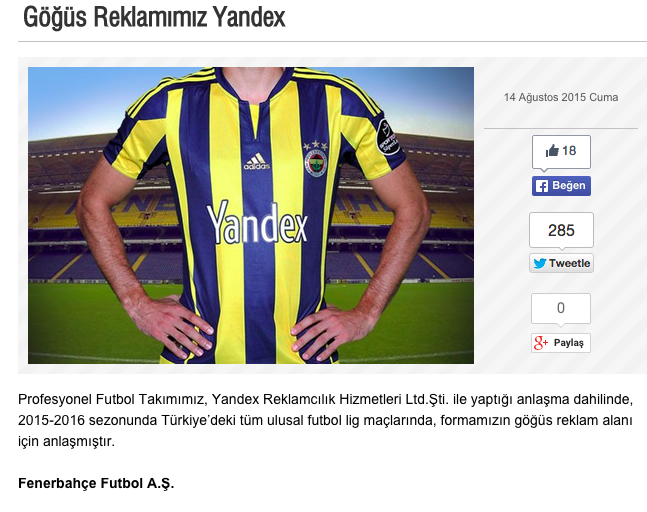Click the Süper Lig sleeve badge

[388, 137]
